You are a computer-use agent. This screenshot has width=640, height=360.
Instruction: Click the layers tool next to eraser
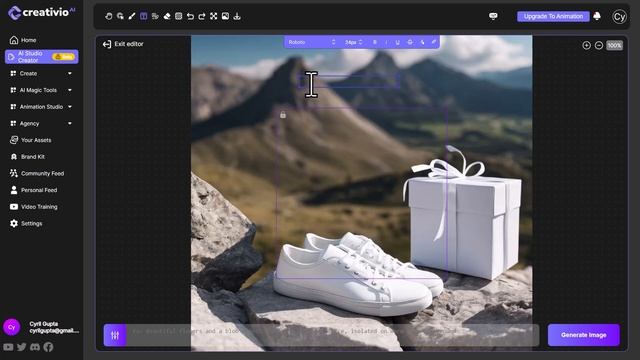click(x=155, y=16)
